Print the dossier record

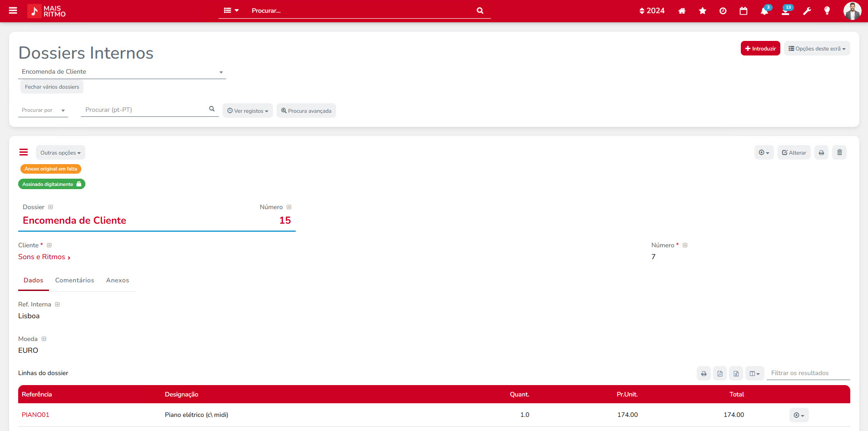coord(821,153)
